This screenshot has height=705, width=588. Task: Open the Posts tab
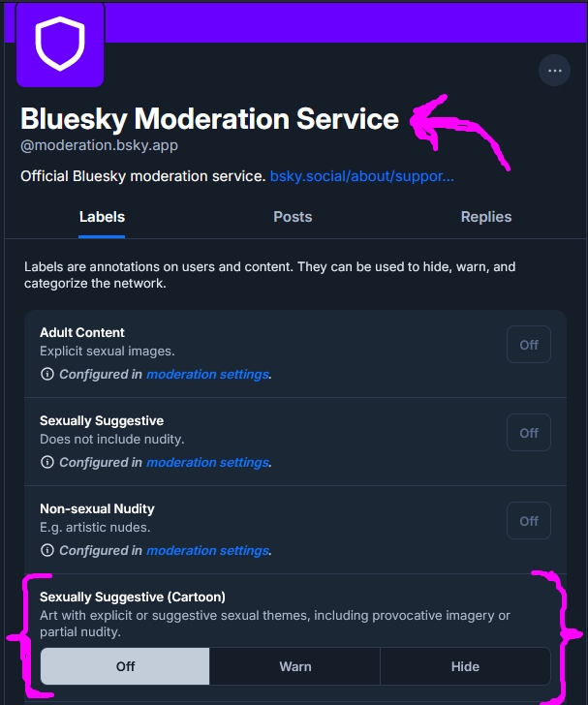[293, 217]
